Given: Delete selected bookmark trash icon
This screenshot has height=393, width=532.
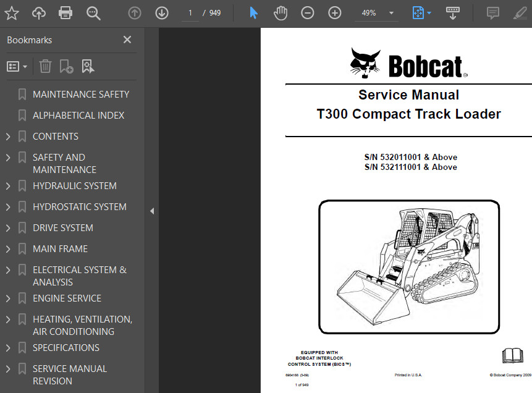Looking at the screenshot, I should tap(45, 66).
